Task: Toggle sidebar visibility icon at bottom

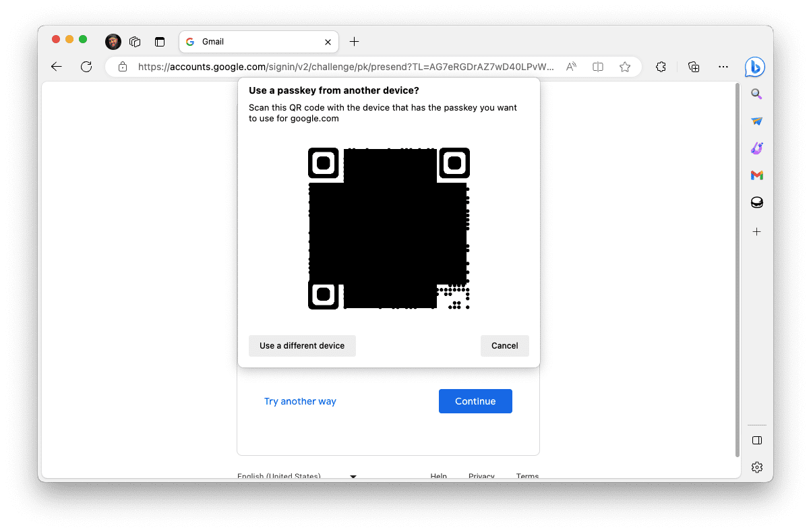Action: pos(756,440)
